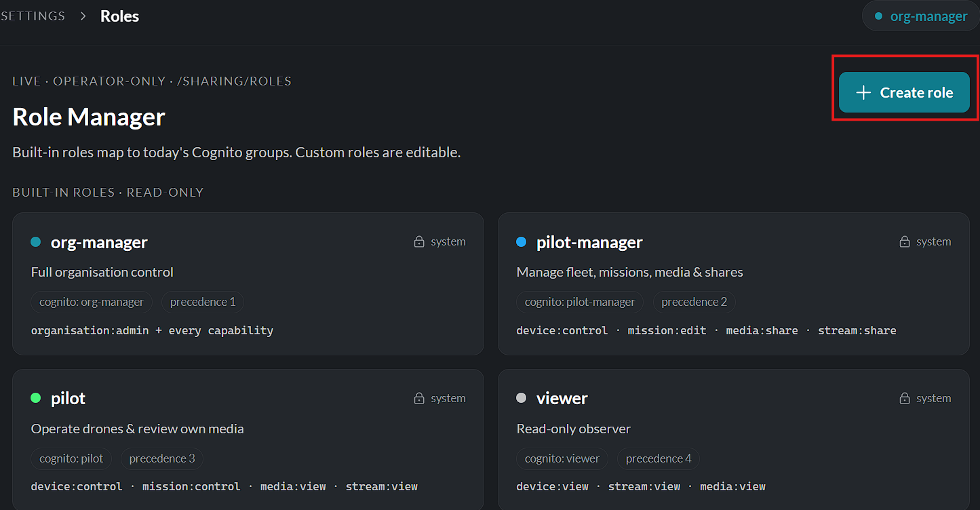Open the org-manager badge in header

click(x=920, y=16)
